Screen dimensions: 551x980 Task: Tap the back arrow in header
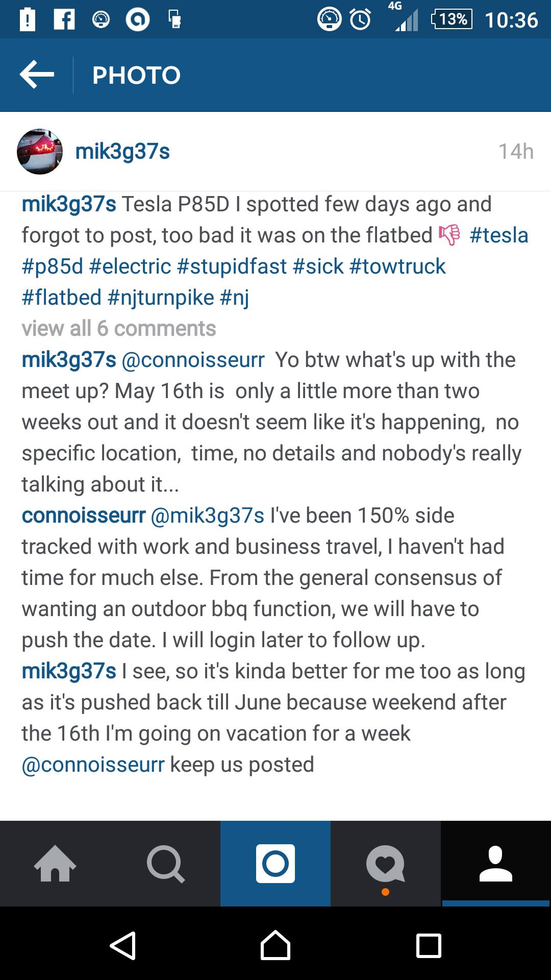point(37,75)
